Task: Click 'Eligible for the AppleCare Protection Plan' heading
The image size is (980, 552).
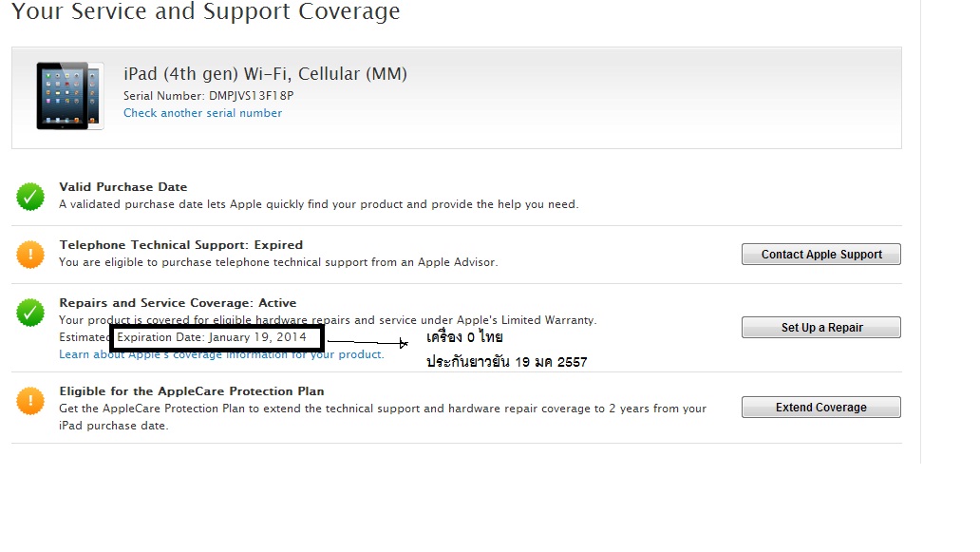Action: tap(192, 391)
